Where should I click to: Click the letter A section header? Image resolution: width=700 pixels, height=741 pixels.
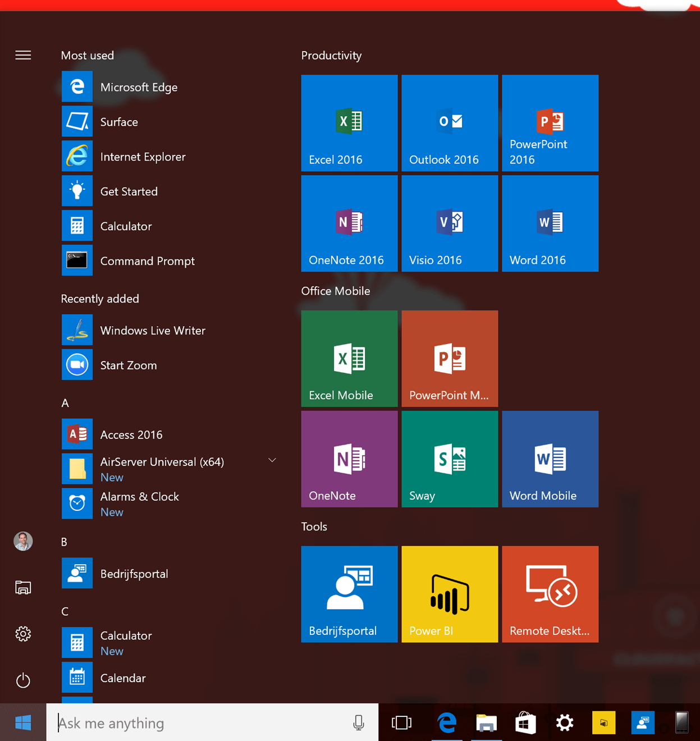(65, 403)
